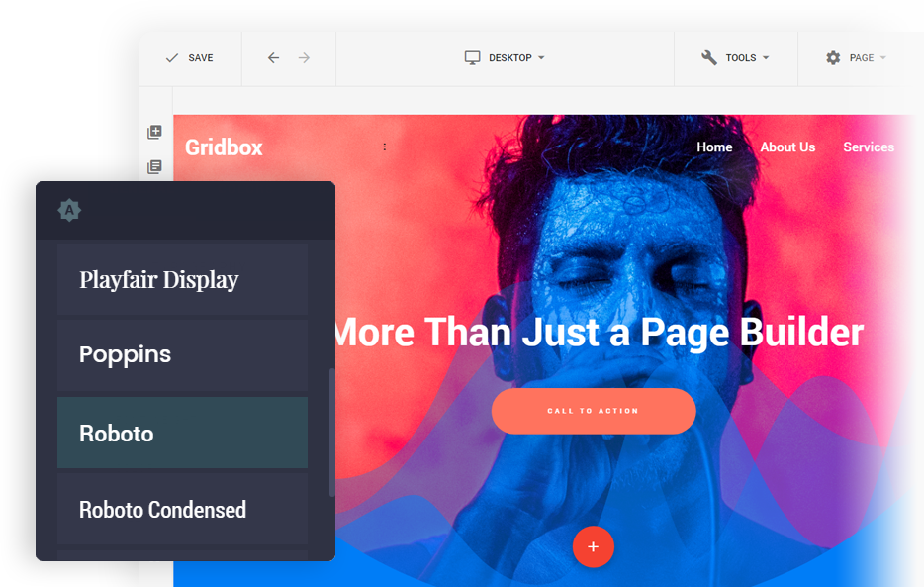Expand the Page dropdown arrow
This screenshot has height=587, width=924.
tap(883, 58)
